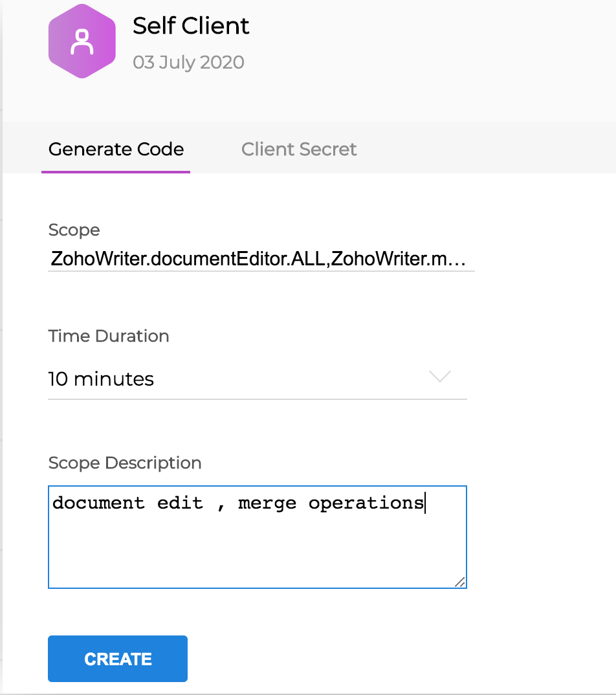Switch to the Client Secret tab
The height and width of the screenshot is (695, 616).
pyautogui.click(x=299, y=149)
